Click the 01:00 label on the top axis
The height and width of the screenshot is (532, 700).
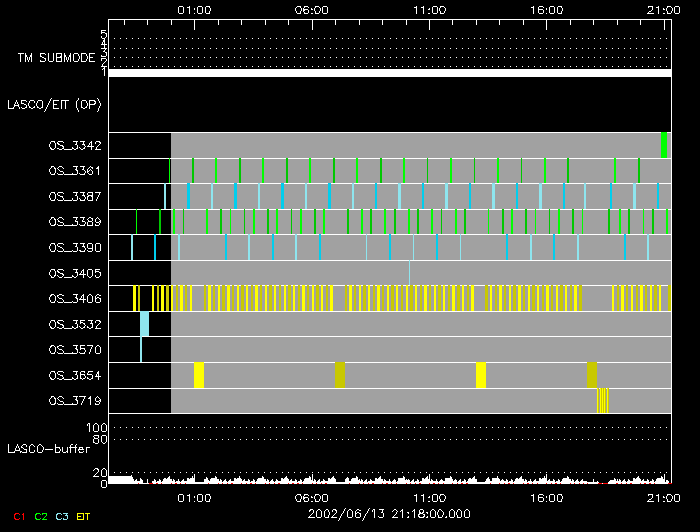193,8
